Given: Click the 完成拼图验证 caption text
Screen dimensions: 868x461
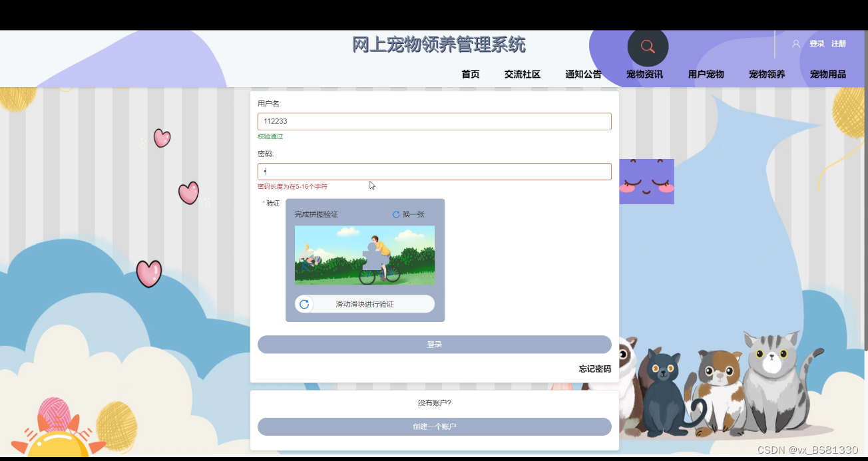Looking at the screenshot, I should pyautogui.click(x=316, y=214).
